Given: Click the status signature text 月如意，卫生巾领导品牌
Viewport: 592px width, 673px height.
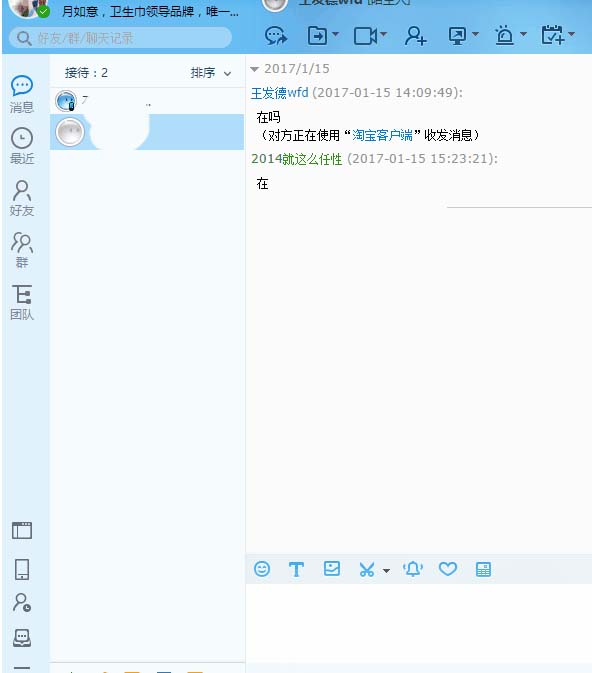Looking at the screenshot, I should coord(150,11).
